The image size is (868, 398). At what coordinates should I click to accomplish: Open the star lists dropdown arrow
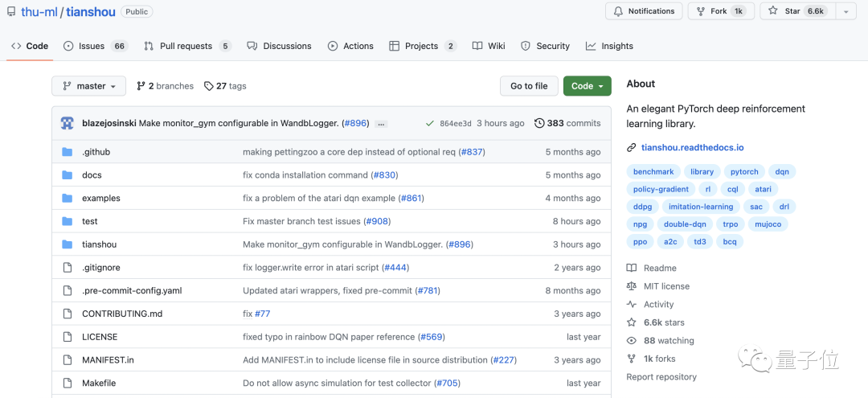point(845,11)
